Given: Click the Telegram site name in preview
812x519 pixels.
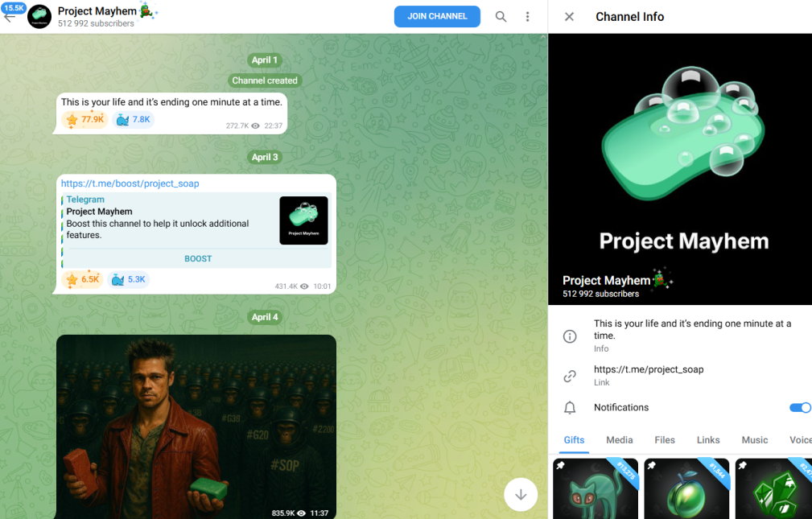Looking at the screenshot, I should [85, 200].
